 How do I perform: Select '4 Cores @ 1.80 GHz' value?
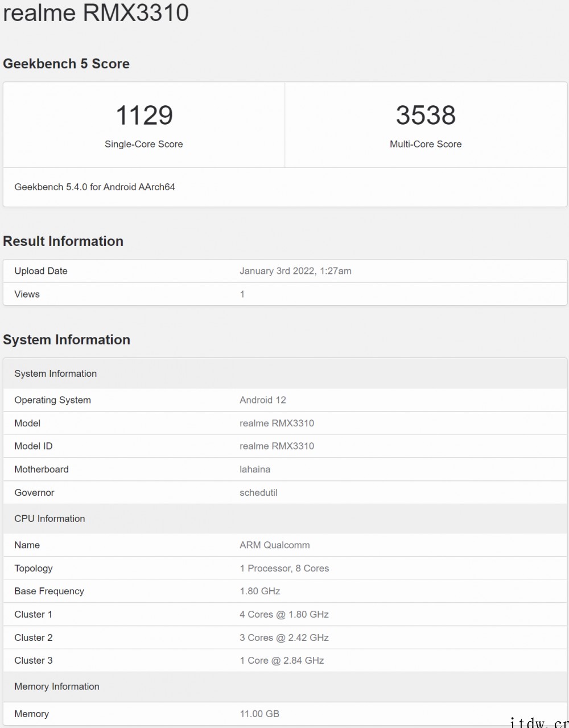(x=284, y=615)
